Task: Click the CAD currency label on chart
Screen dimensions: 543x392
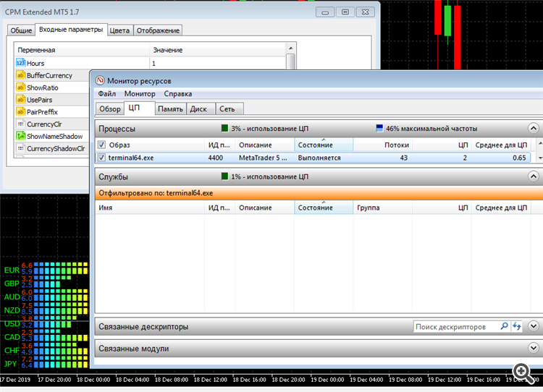Action: click(12, 337)
